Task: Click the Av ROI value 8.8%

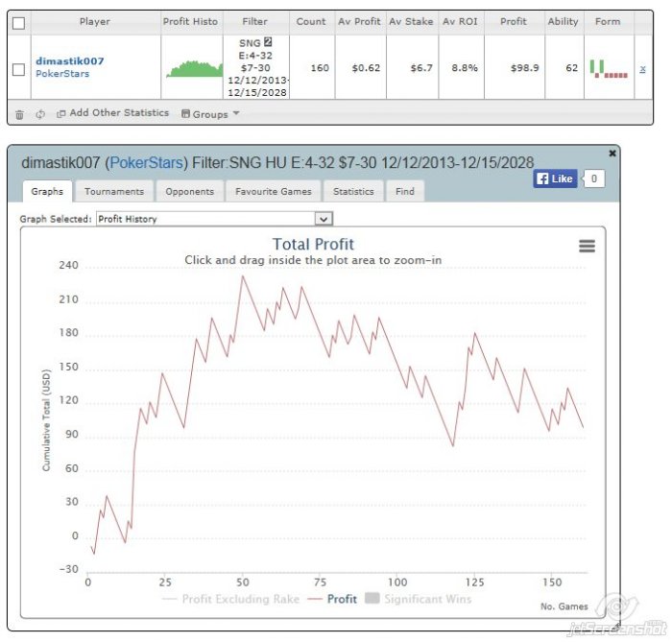Action: (465, 68)
